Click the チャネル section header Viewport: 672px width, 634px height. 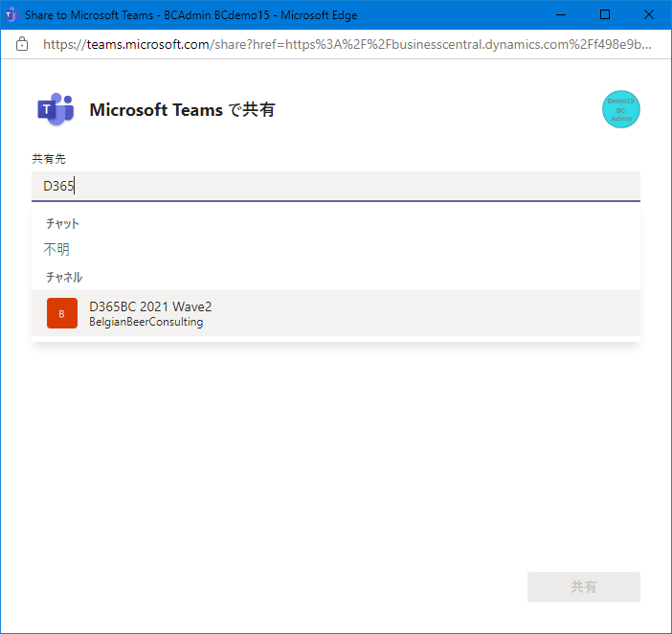click(x=64, y=278)
